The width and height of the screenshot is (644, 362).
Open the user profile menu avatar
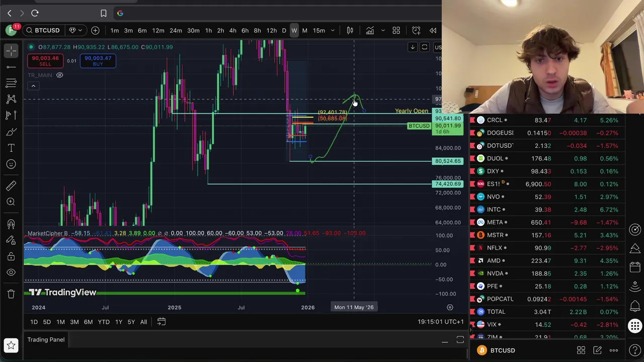[11, 31]
